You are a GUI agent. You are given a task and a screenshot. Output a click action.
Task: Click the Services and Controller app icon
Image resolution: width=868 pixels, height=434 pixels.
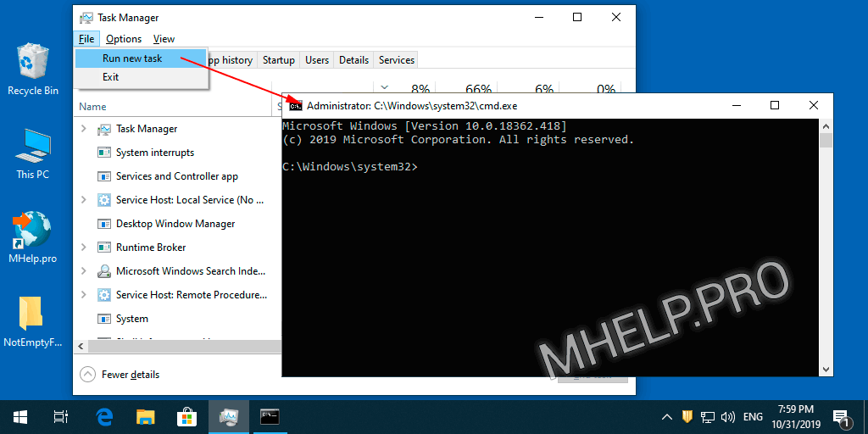click(x=103, y=176)
